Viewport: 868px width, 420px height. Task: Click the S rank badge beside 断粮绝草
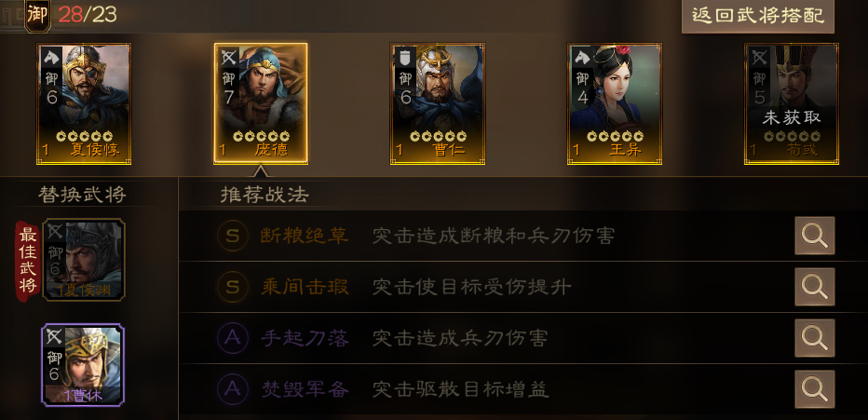[x=233, y=237]
